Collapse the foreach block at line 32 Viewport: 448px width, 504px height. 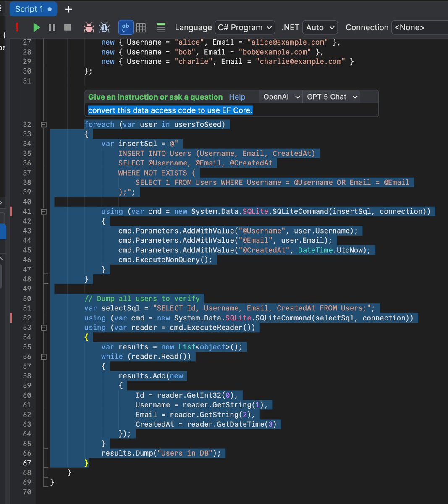click(x=44, y=124)
